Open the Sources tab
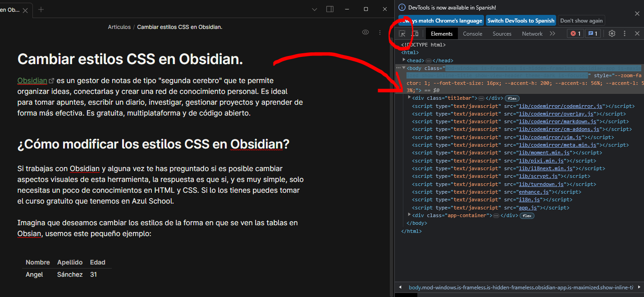Image resolution: width=644 pixels, height=297 pixels. 502,33
